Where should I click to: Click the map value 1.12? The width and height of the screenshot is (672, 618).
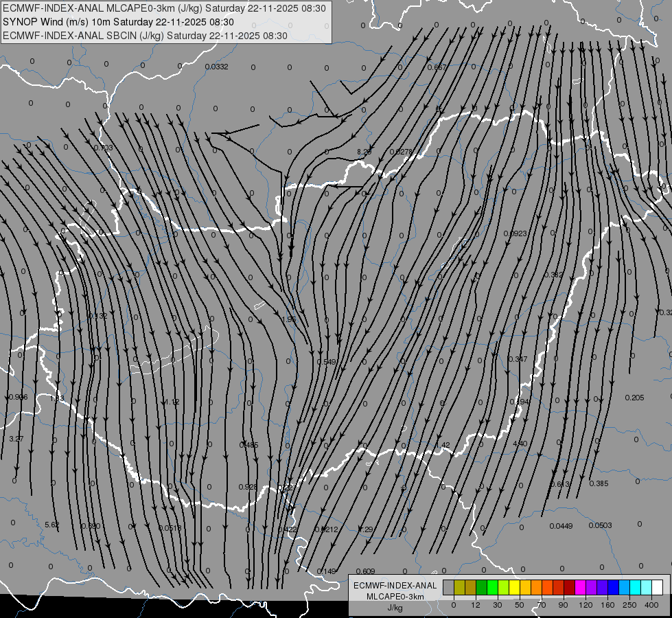(x=172, y=402)
